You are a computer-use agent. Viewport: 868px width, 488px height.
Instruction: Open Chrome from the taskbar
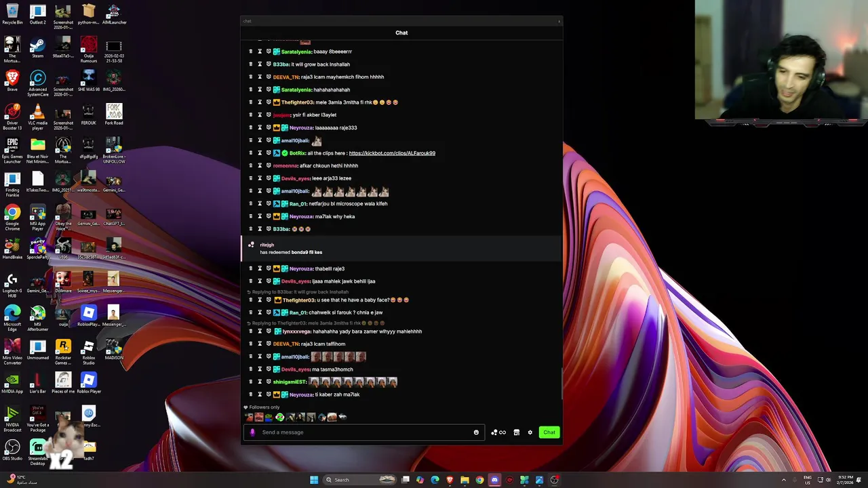479,480
